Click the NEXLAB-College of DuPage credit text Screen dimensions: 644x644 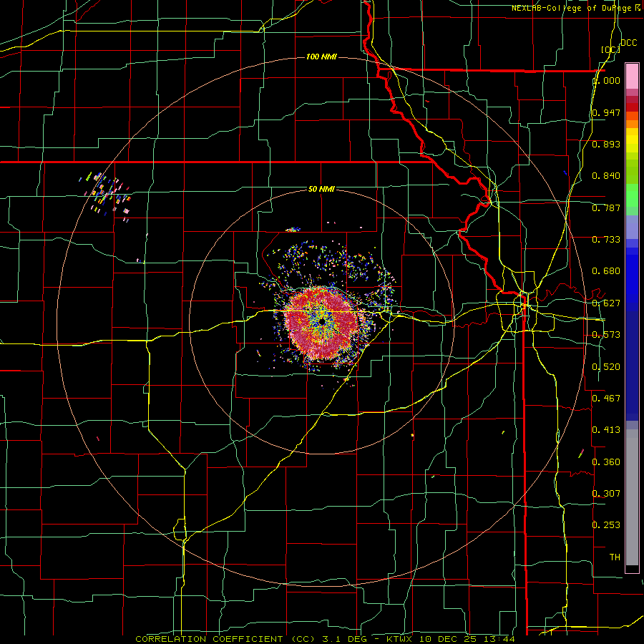point(577,8)
